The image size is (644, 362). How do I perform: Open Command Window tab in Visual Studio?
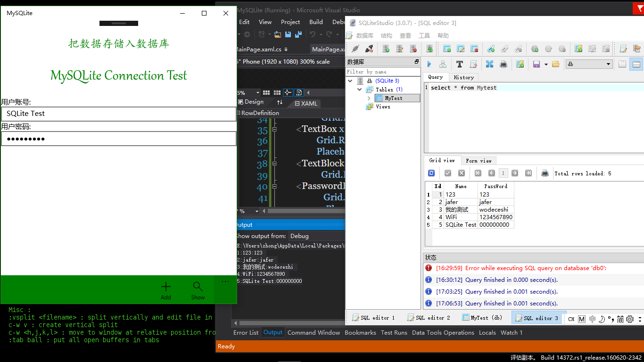click(x=314, y=332)
